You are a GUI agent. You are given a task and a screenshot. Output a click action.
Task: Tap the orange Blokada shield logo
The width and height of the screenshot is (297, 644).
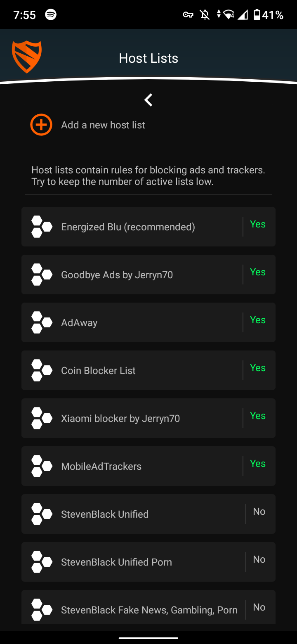tap(27, 57)
